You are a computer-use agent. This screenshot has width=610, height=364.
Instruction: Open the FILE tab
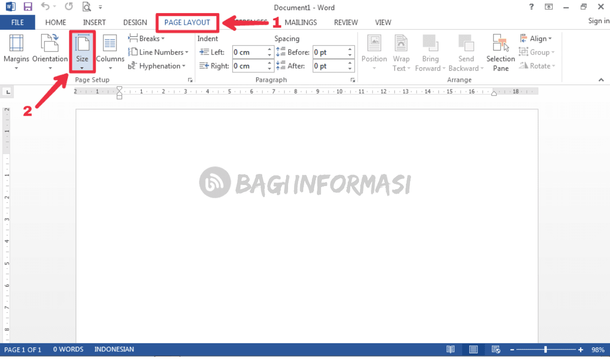pos(18,22)
